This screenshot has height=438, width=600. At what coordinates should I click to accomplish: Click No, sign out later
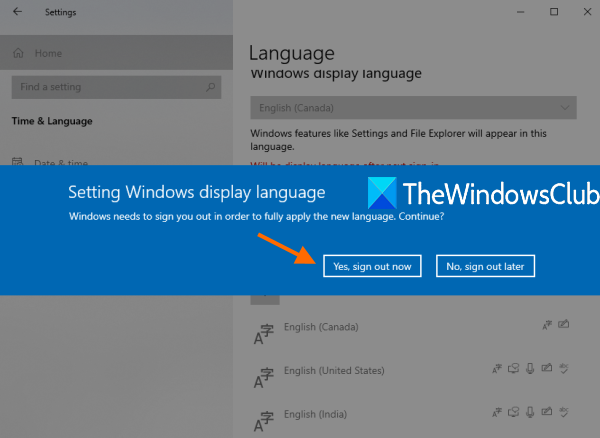[x=485, y=266]
